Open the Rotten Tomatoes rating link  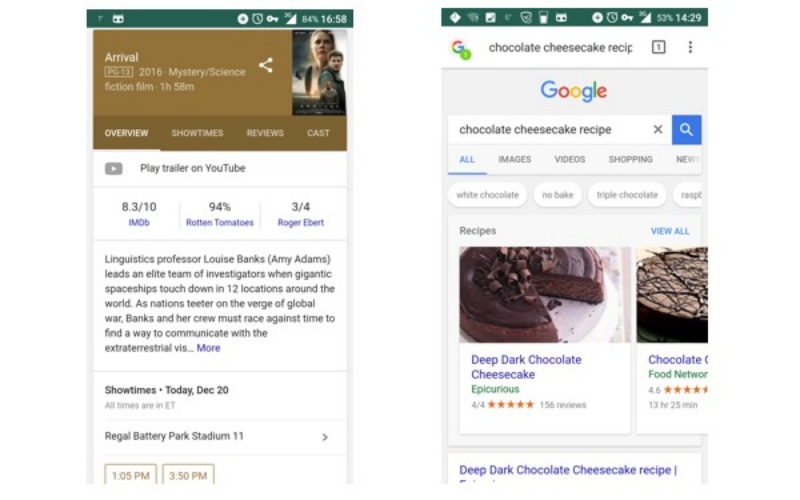point(219,222)
